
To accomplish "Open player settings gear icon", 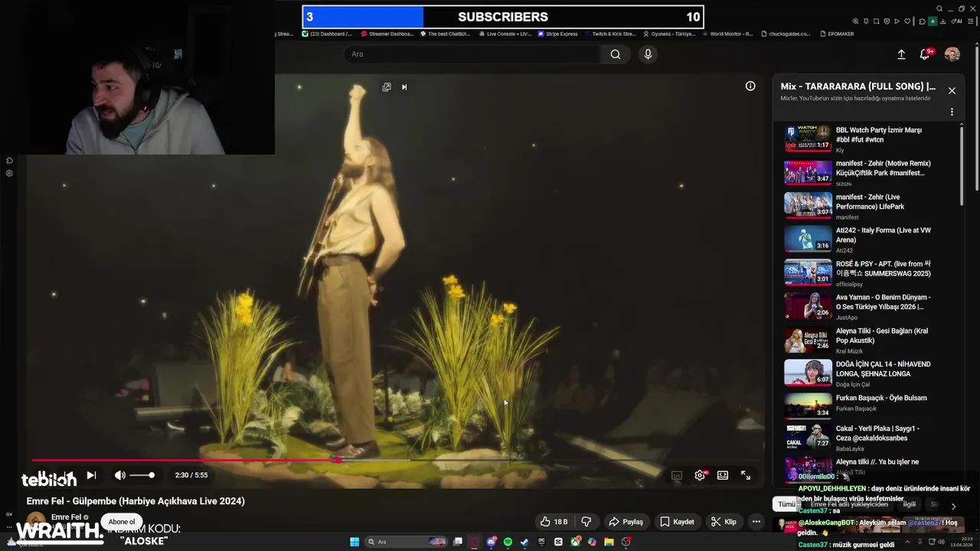I will pos(700,475).
